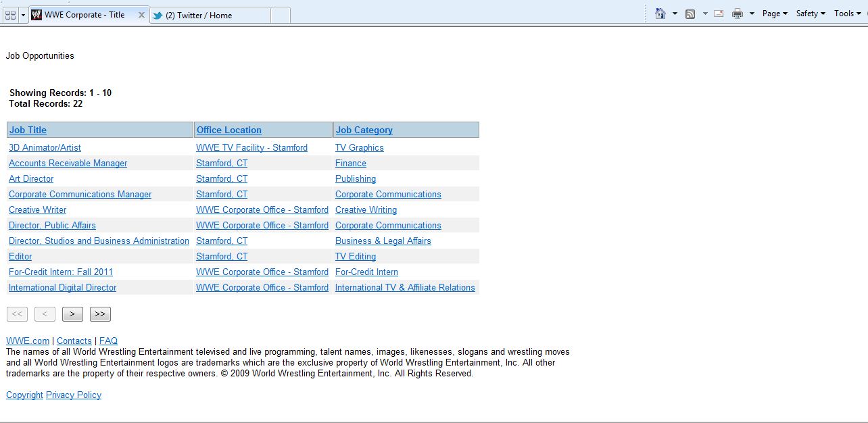Open the International Digital Director job
Viewport: 868px width, 423px height.
click(x=62, y=288)
